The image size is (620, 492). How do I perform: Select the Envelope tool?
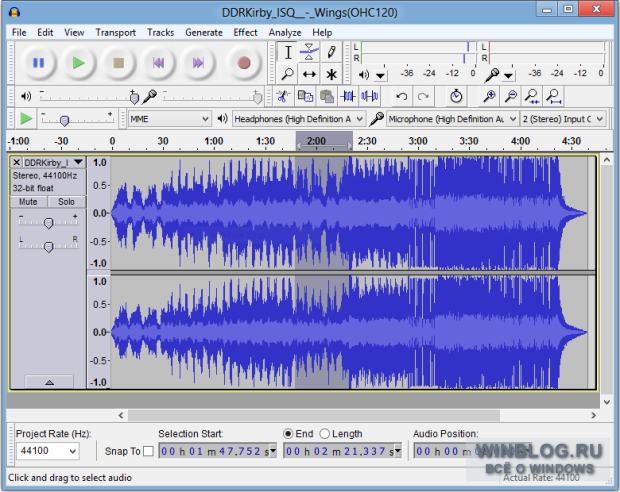[309, 52]
